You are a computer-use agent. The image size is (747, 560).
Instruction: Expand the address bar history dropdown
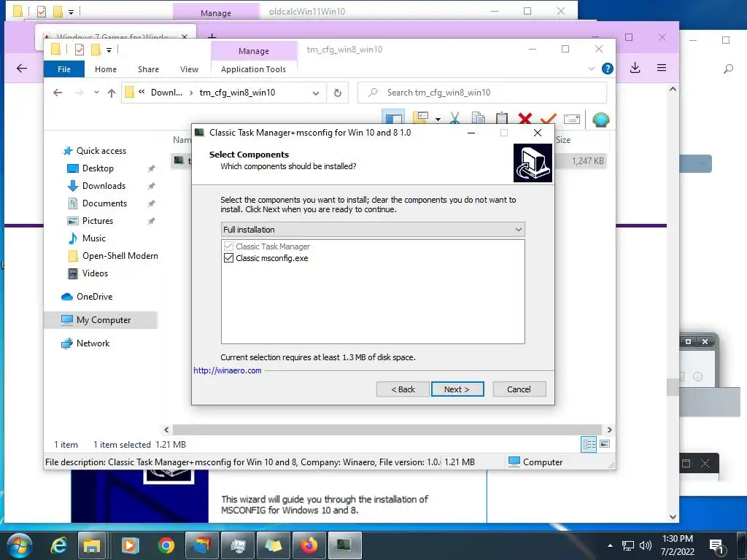tap(316, 93)
